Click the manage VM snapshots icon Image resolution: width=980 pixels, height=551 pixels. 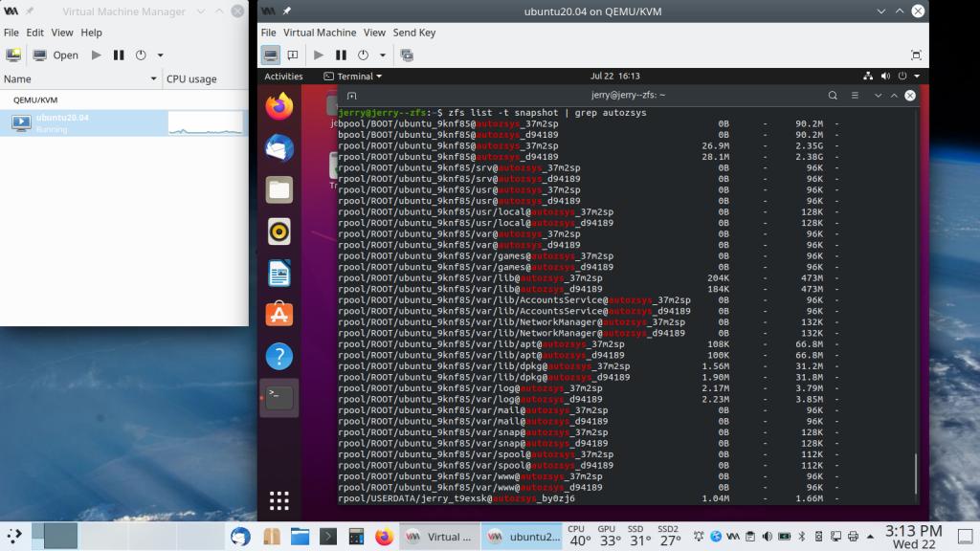(x=407, y=55)
